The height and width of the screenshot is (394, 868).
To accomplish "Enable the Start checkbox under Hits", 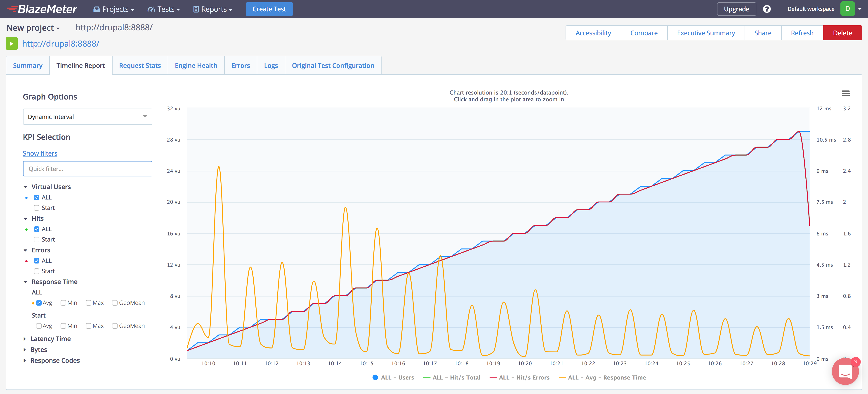I will pos(37,239).
